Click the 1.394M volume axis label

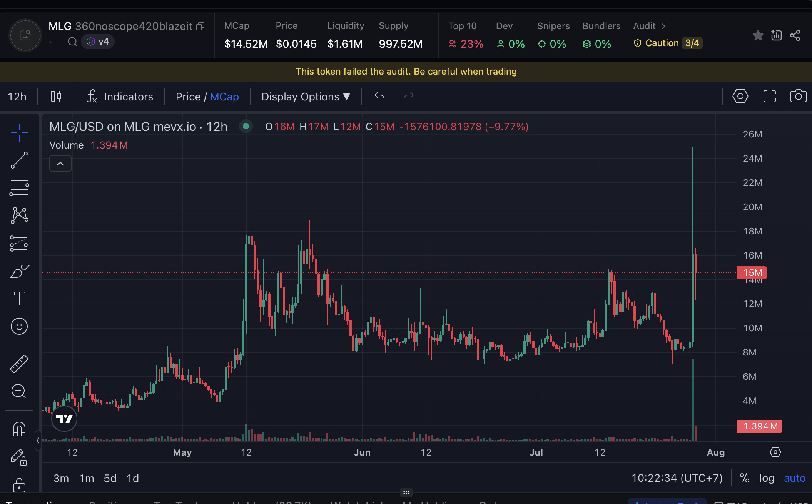759,426
